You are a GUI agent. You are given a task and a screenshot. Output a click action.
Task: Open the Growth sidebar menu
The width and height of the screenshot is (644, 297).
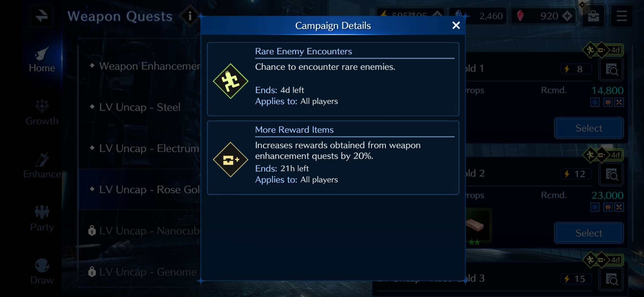click(42, 113)
